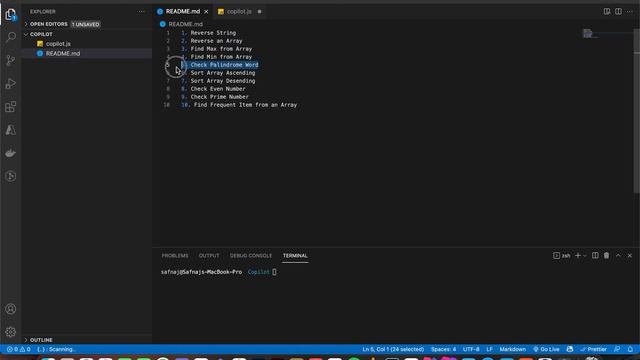Screen dimensions: 640x360
Task: Click the Copilot status icon in status bar
Action: [x=570, y=349]
